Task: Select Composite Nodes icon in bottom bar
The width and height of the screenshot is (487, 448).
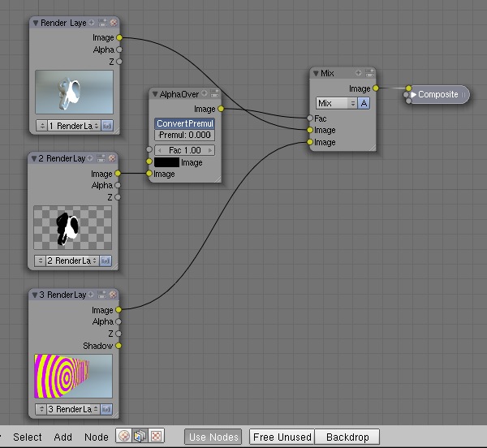Action: point(140,436)
